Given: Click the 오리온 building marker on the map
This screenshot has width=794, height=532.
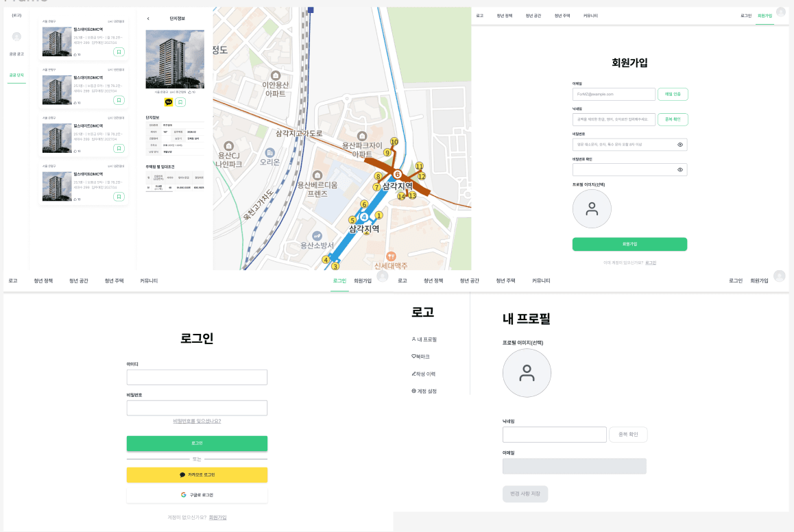Looking at the screenshot, I should click(x=270, y=152).
